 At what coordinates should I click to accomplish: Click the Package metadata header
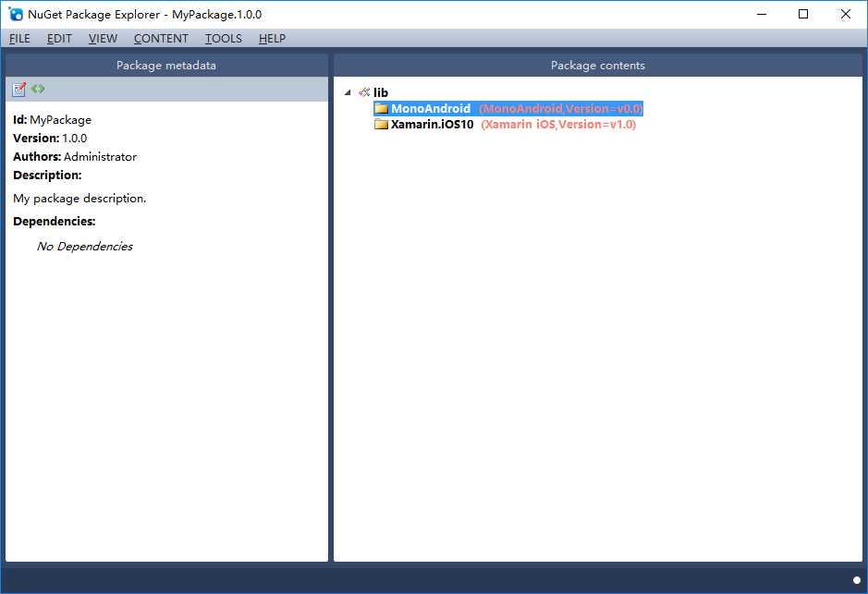[166, 66]
